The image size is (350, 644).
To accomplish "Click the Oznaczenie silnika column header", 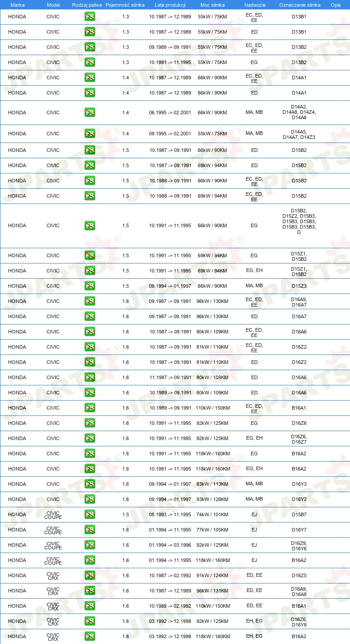I will coord(300,4).
